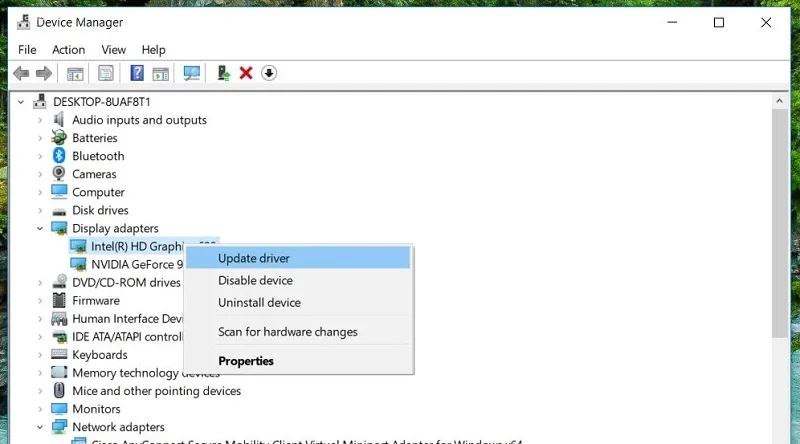
Task: Click the Disable device down-arrow icon
Action: click(x=269, y=73)
